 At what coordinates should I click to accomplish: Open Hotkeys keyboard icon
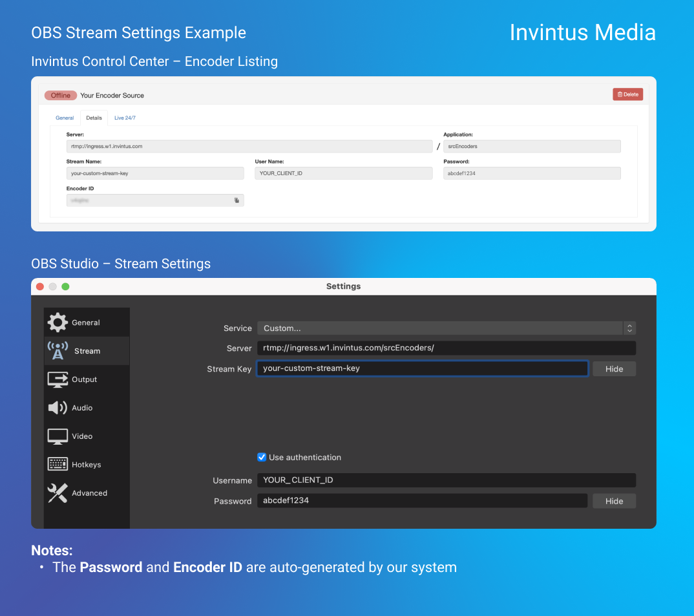tap(58, 464)
